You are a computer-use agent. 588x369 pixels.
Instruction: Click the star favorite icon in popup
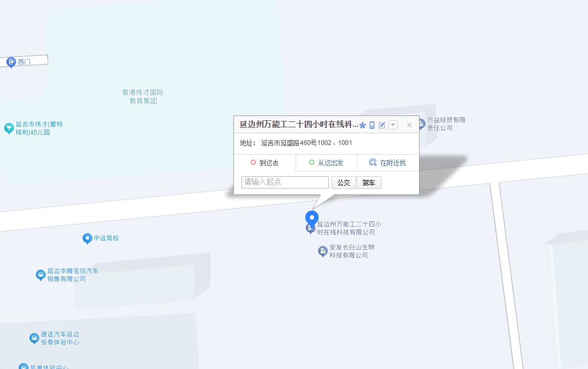pyautogui.click(x=363, y=125)
